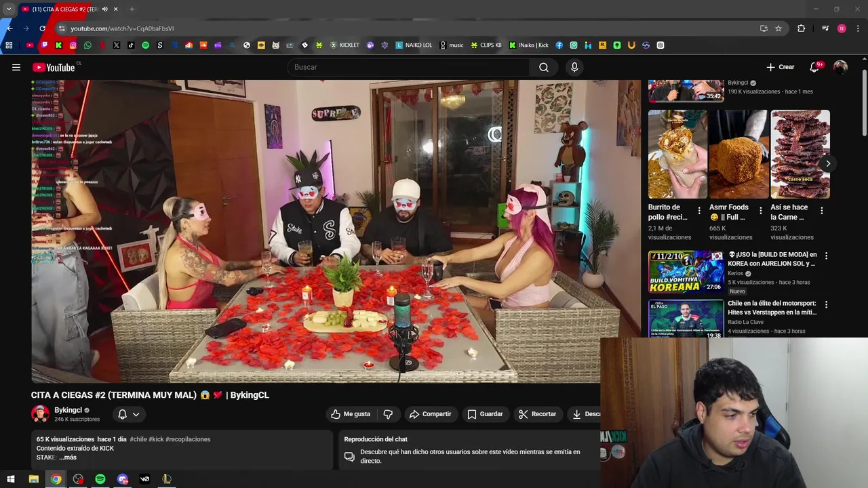Open the 'Burrito de pollo' short thumbnail
This screenshot has width=868, height=488.
tap(677, 154)
